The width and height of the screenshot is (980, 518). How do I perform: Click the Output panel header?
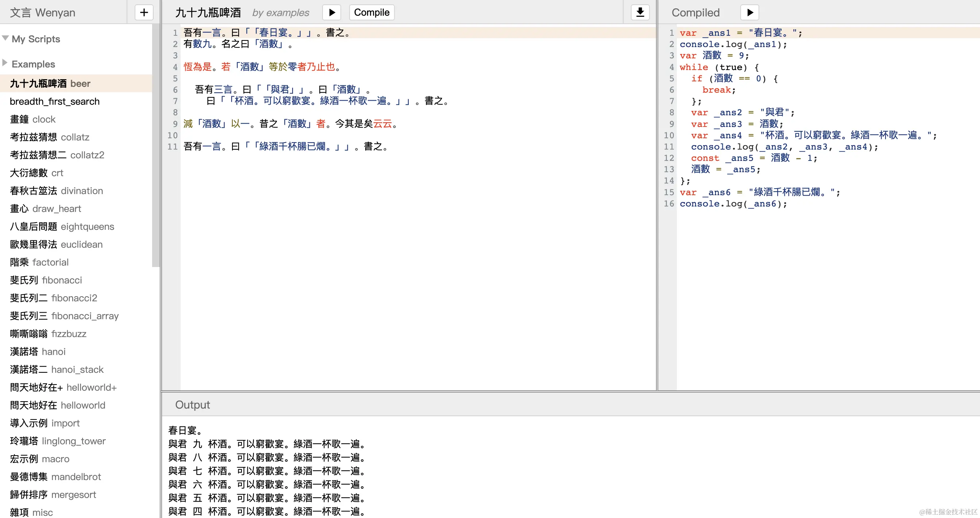pyautogui.click(x=193, y=405)
